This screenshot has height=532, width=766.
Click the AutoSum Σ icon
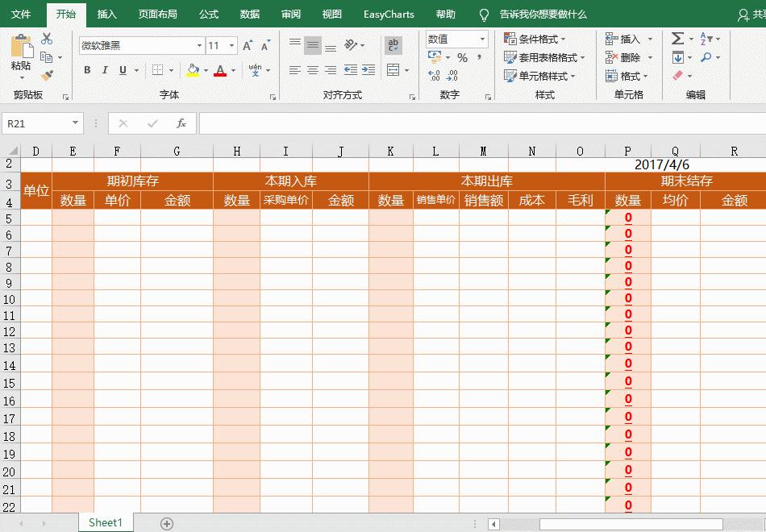point(677,37)
